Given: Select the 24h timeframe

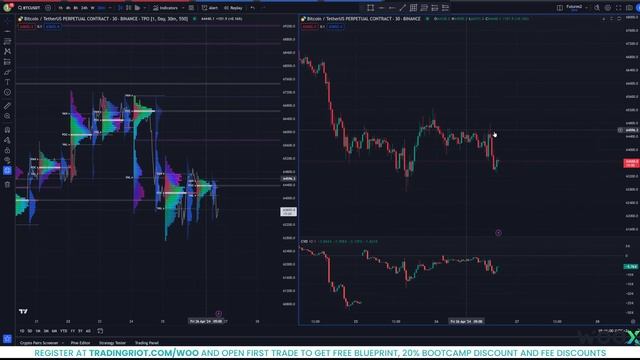Looking at the screenshot, I should tap(84, 8).
